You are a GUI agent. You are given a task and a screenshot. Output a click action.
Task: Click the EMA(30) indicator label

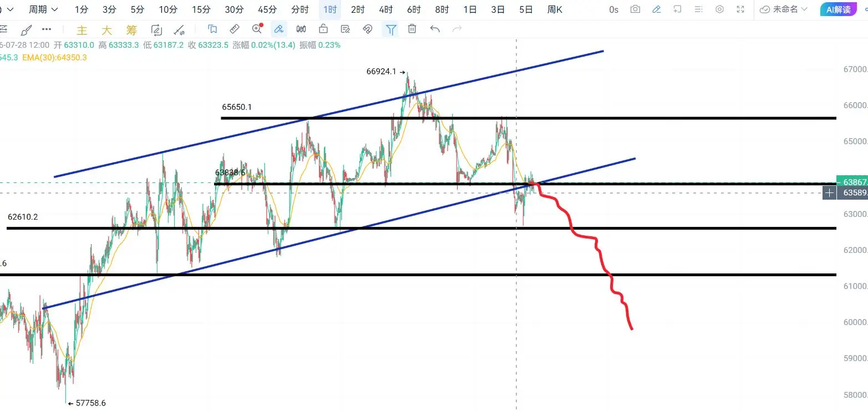click(54, 57)
